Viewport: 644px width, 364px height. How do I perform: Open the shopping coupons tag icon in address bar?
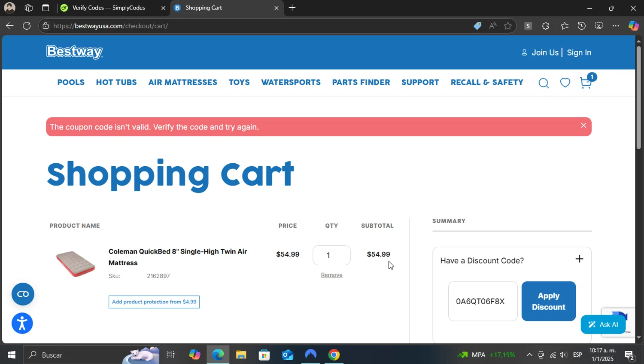(477, 26)
